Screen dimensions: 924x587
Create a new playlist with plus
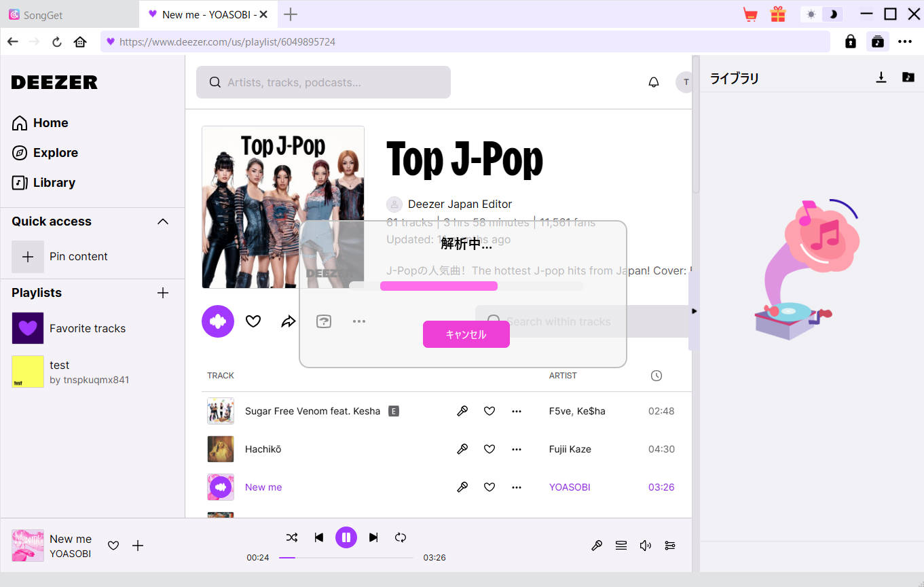[163, 293]
